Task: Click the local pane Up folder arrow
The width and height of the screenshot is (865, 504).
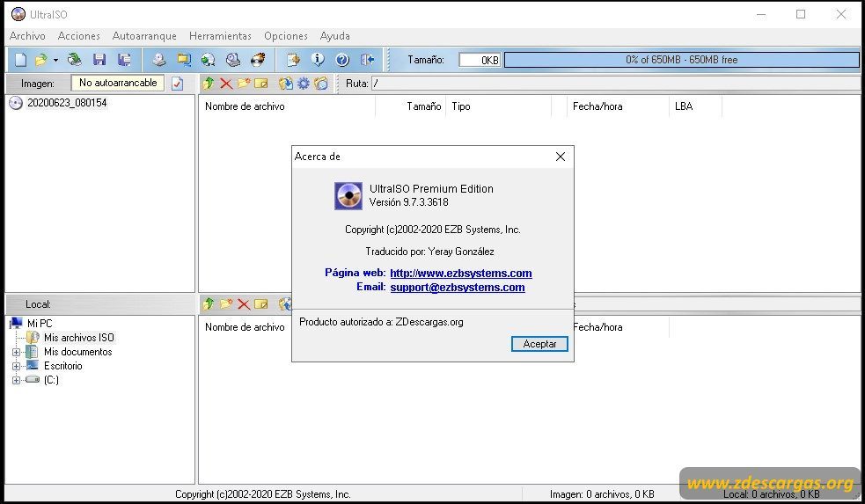Action: (x=208, y=303)
